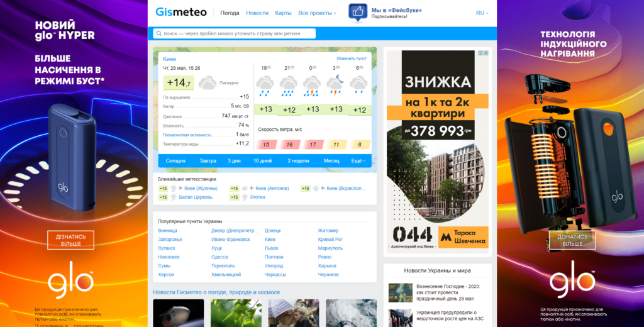Click right glo ДІЗНАТИСЬ БІЛЬШЕ button
The width and height of the screenshot is (644, 327).
(572, 240)
